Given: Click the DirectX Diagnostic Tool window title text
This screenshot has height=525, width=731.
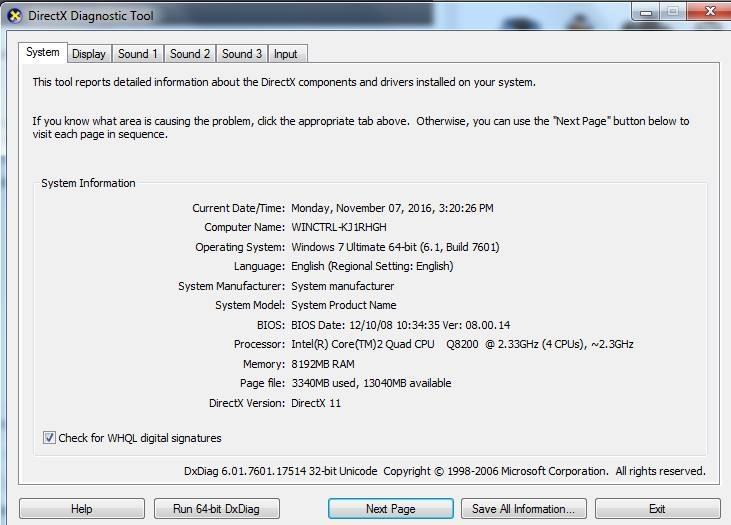Looking at the screenshot, I should click(x=91, y=16).
